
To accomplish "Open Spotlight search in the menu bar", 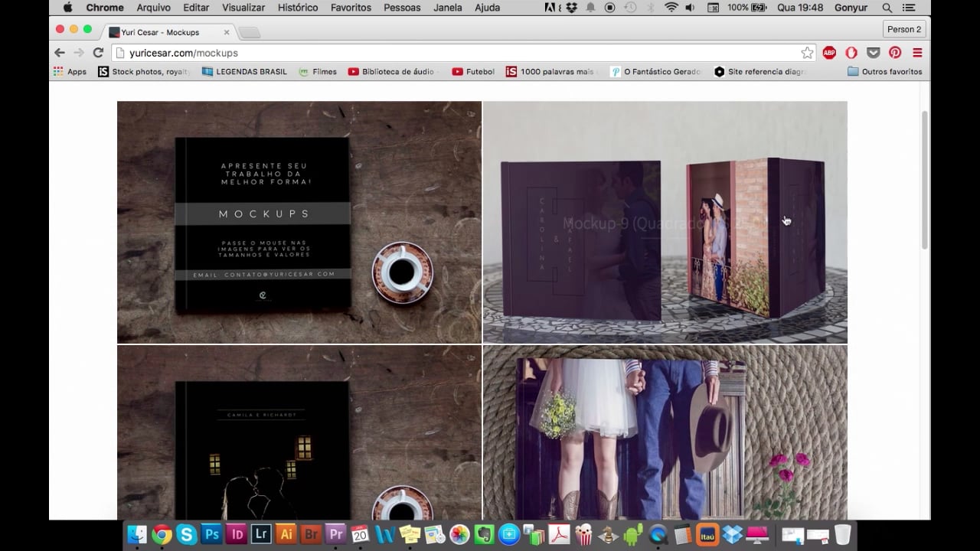I will pyautogui.click(x=887, y=8).
